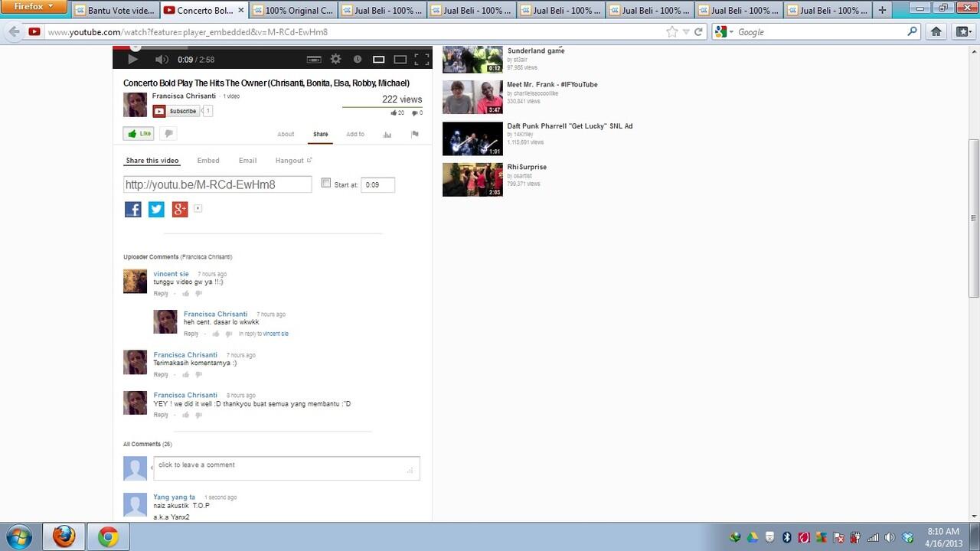
Task: Reload the page
Action: (698, 32)
